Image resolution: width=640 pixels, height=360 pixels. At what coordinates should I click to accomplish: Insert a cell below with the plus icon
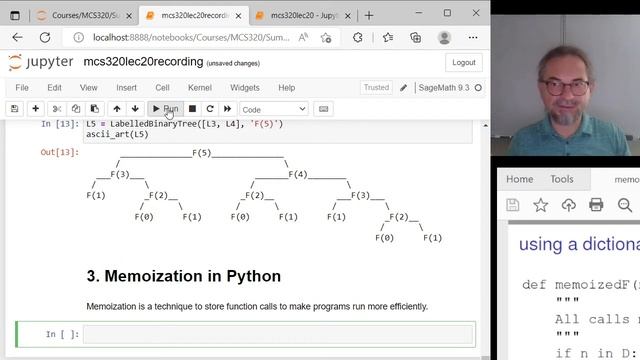[36, 109]
